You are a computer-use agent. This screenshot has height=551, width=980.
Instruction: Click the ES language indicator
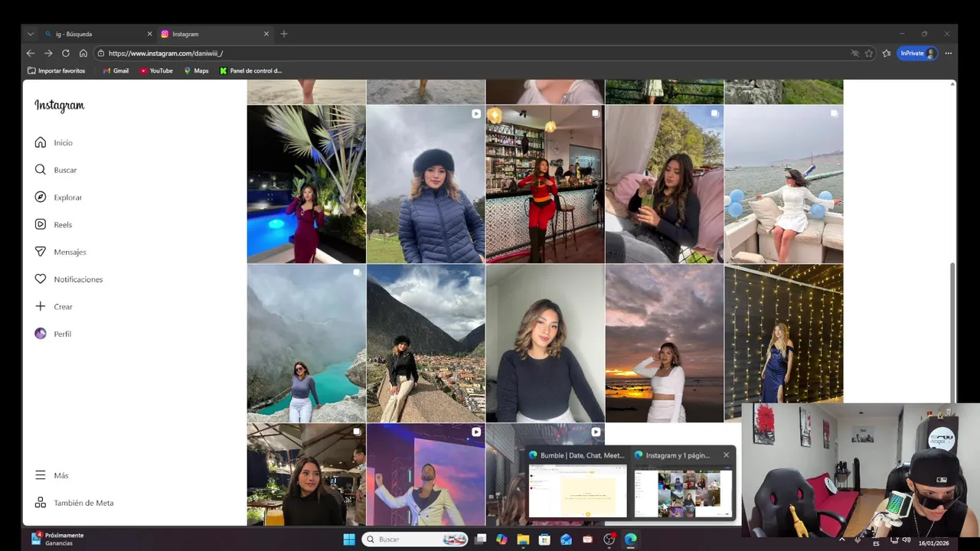click(x=876, y=543)
